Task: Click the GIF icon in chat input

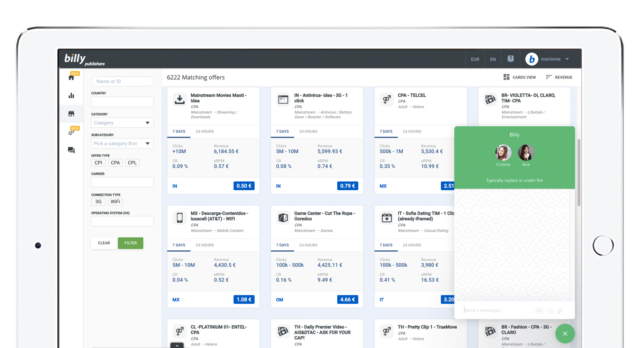Action: (539, 310)
